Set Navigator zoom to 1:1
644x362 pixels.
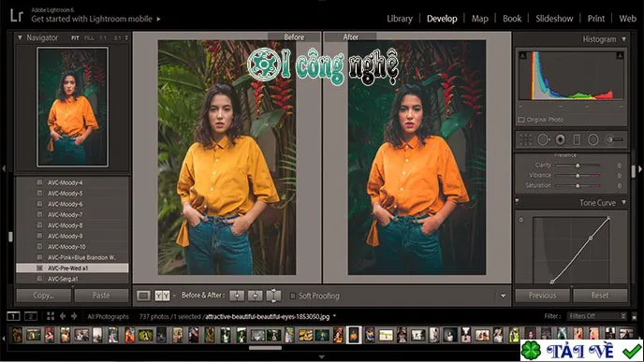click(x=103, y=37)
